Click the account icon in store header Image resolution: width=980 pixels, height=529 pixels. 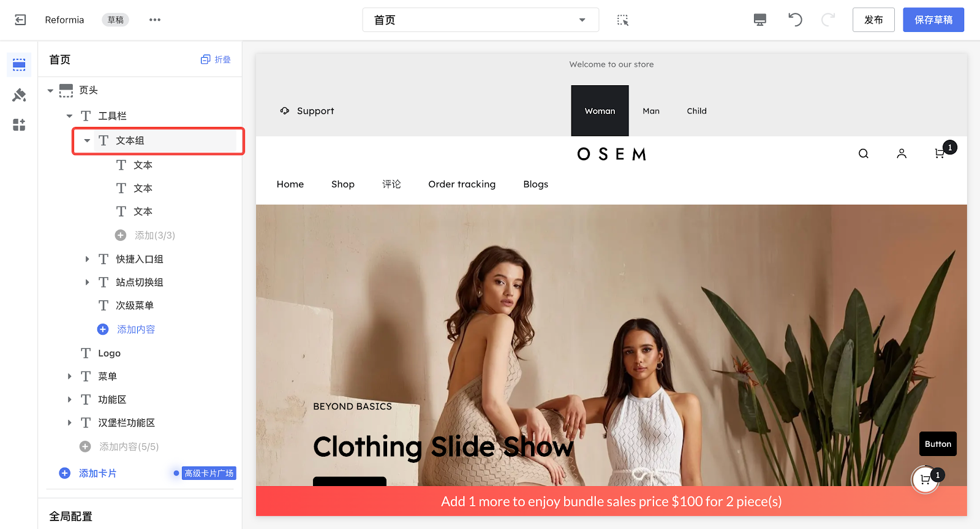[x=901, y=154]
